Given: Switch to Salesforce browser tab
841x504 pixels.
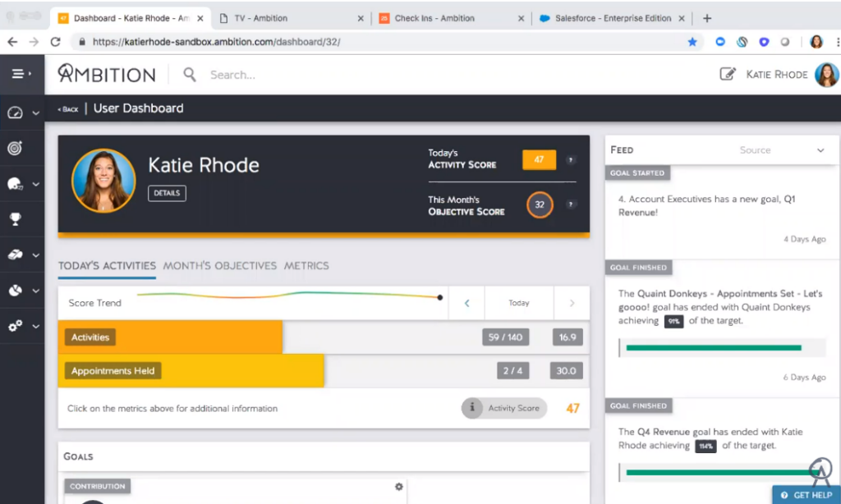Looking at the screenshot, I should click(x=611, y=18).
